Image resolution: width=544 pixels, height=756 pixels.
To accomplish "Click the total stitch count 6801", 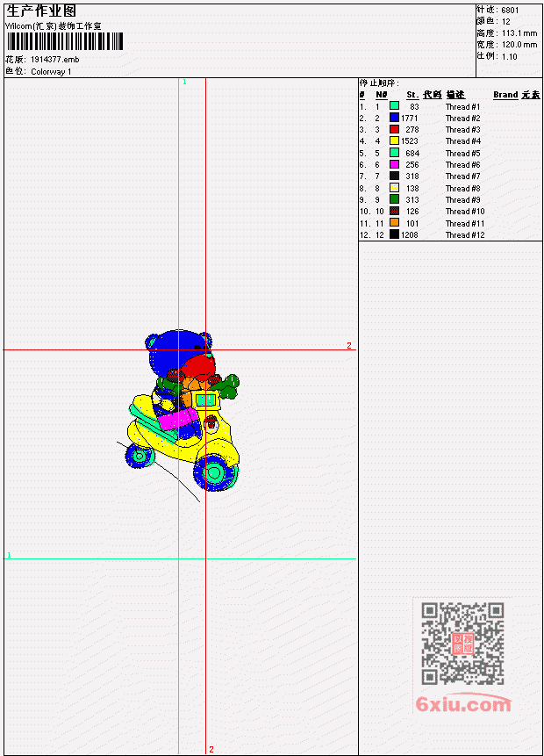I will pyautogui.click(x=511, y=11).
